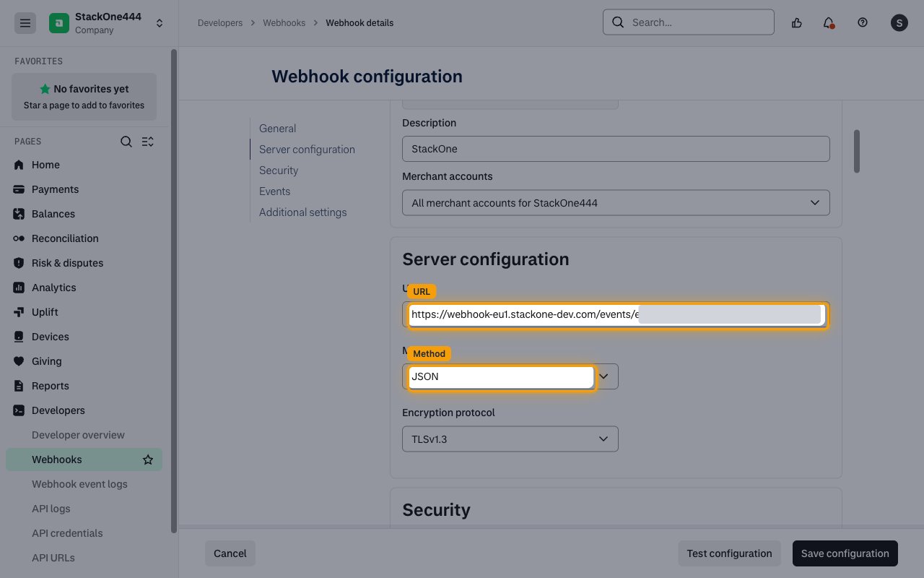Click the webhook URL input field
This screenshot has width=924, height=578.
tap(616, 315)
